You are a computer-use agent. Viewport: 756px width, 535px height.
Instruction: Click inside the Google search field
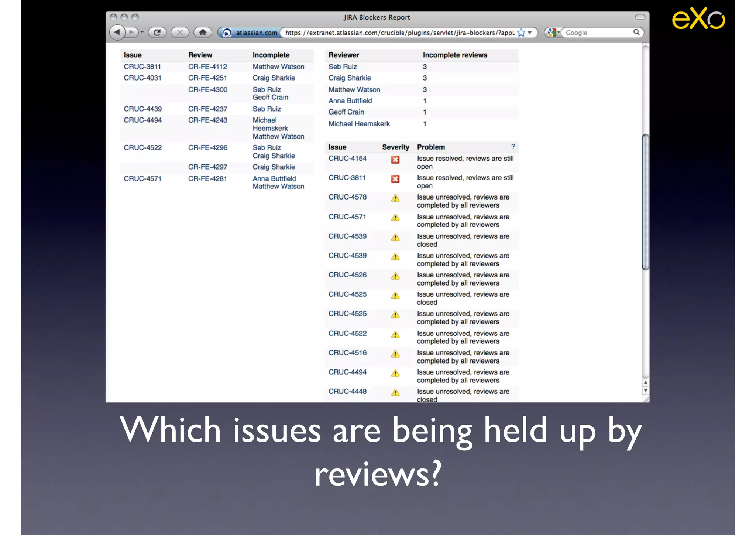[597, 33]
